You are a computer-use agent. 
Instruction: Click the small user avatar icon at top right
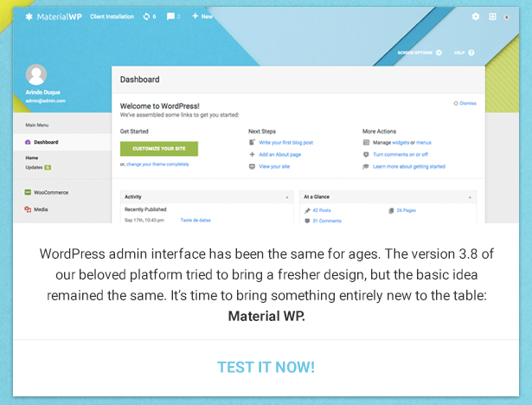507,17
